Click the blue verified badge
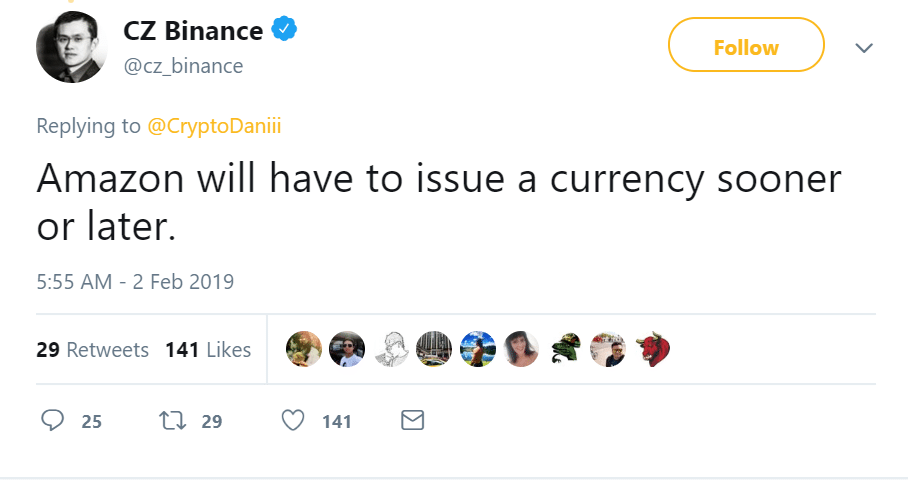 [x=285, y=31]
